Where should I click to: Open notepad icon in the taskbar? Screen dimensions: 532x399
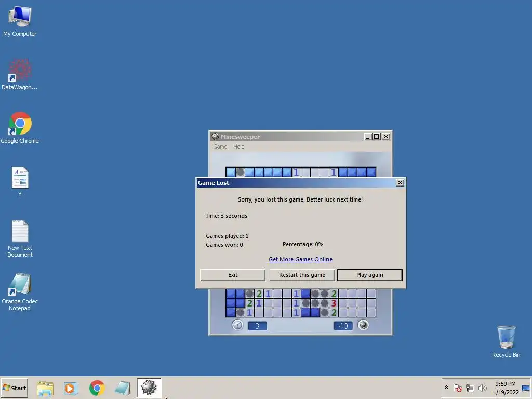tap(123, 388)
